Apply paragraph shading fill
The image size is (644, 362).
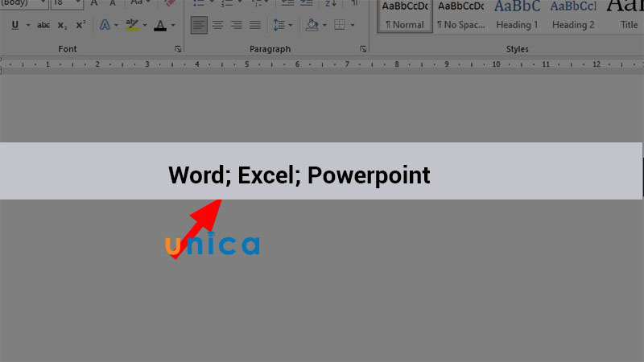(312, 25)
